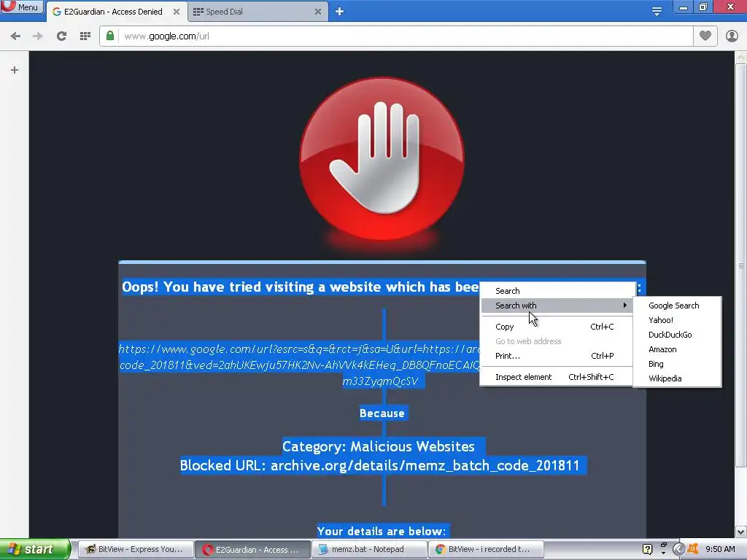This screenshot has height=560, width=747.
Task: Open a new tab with plus button
Action: point(340,12)
